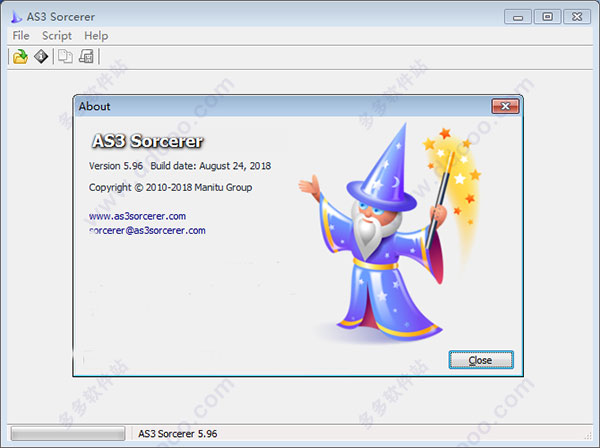Click the AS3 Sorcerer logo heading
The height and width of the screenshot is (448, 600).
147,141
